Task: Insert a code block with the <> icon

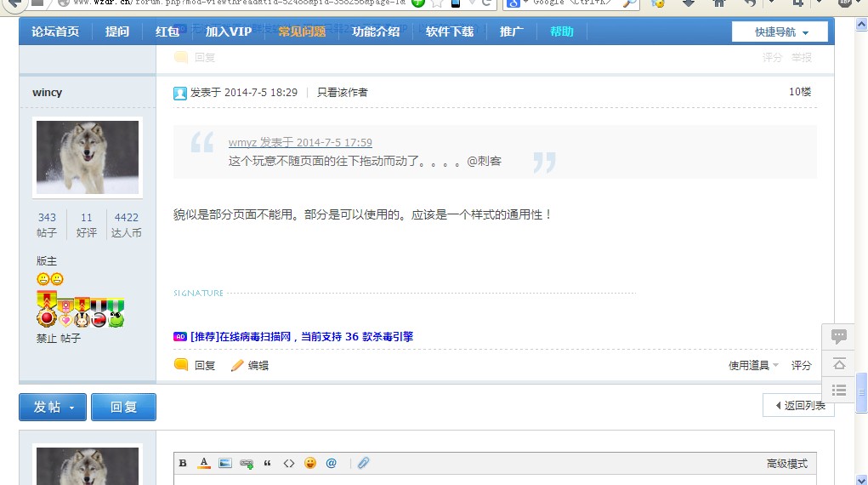Action: [x=289, y=463]
